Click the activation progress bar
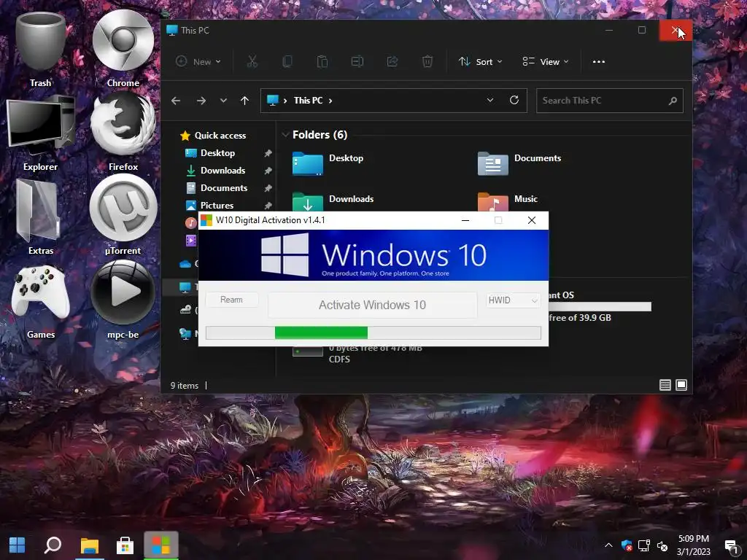The height and width of the screenshot is (560, 747). click(373, 332)
